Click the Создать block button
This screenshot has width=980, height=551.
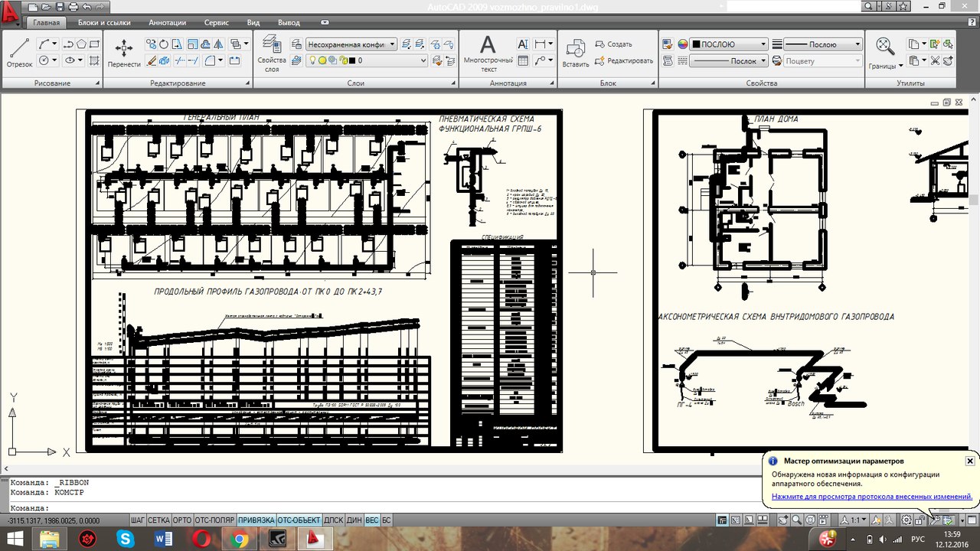(x=612, y=44)
